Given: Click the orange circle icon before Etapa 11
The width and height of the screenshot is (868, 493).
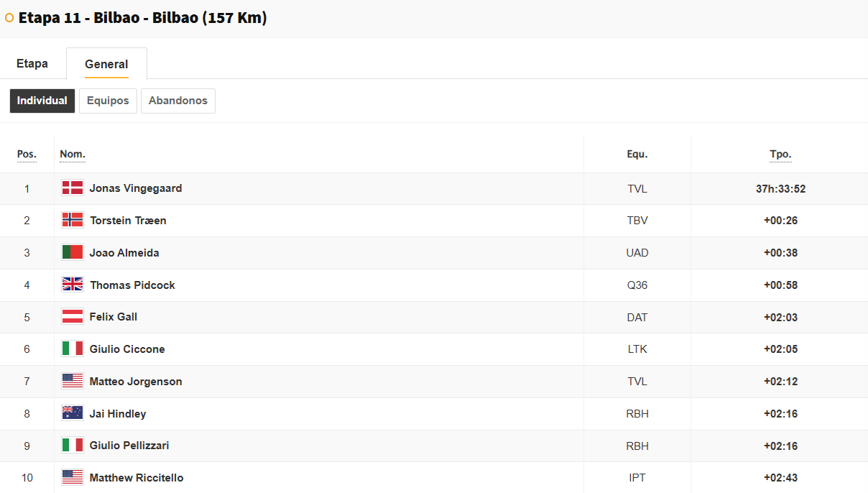Looking at the screenshot, I should [x=9, y=18].
